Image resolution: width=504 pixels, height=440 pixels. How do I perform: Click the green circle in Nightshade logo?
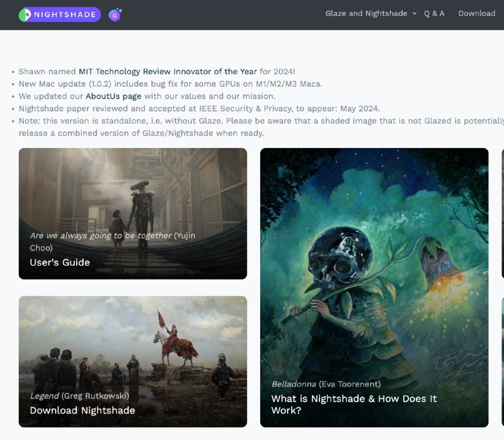pyautogui.click(x=25, y=14)
